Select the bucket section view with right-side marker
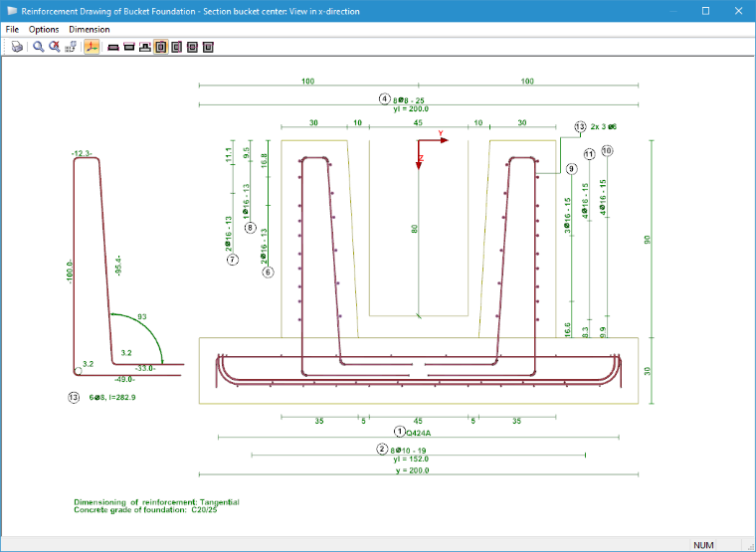Image resolution: width=756 pixels, height=552 pixels. (176, 48)
